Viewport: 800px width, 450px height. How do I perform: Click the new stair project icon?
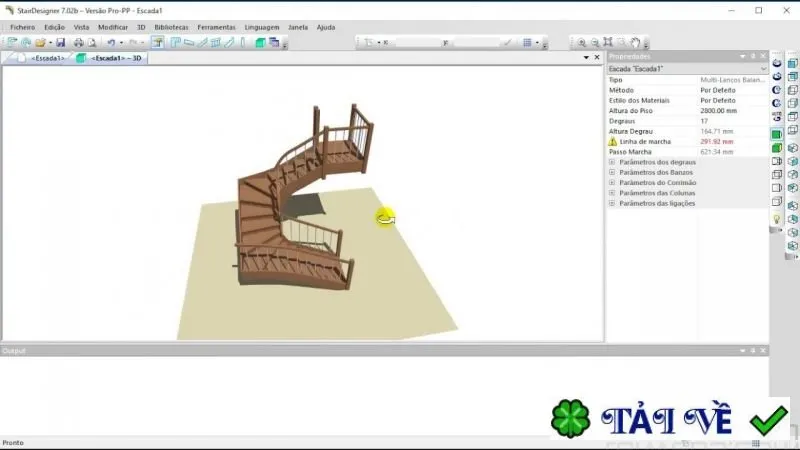point(12,42)
